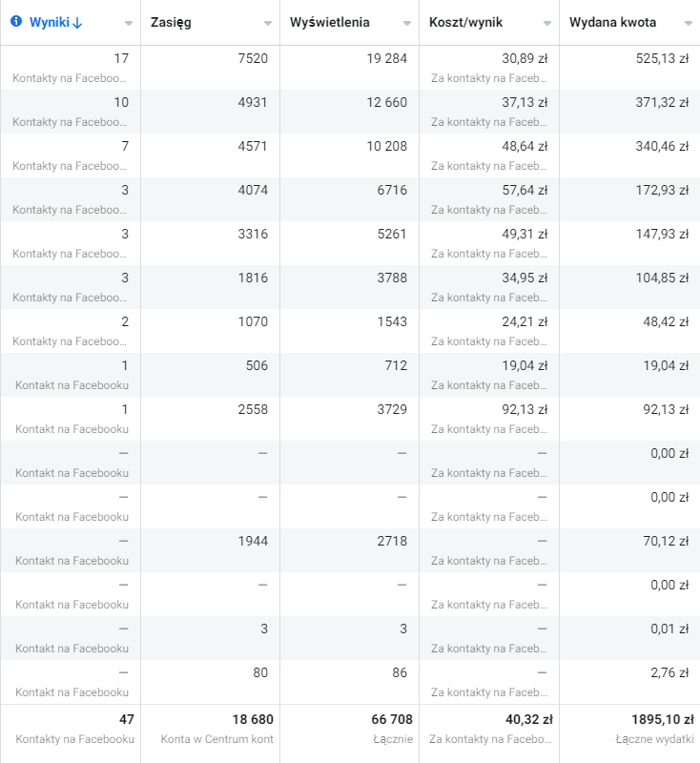Open the Wyświetlenia column dropdown arrow
The width and height of the screenshot is (700, 763).
tap(407, 23)
